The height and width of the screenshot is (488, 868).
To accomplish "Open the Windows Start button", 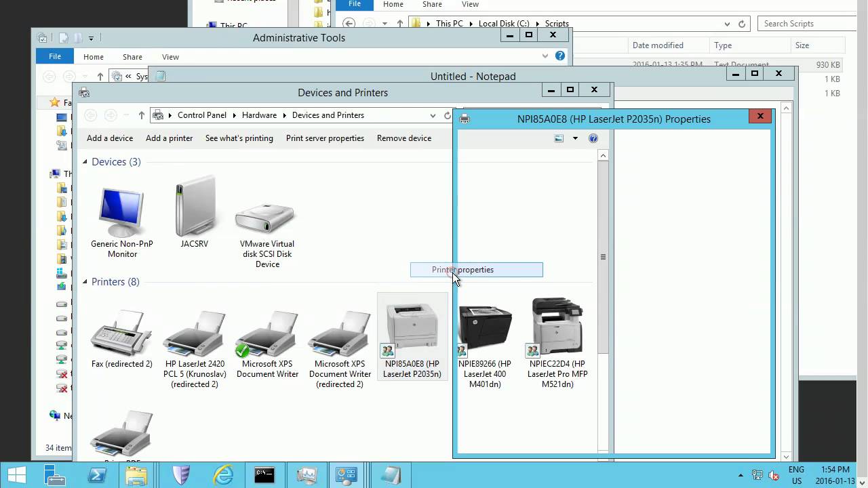I will tap(18, 475).
